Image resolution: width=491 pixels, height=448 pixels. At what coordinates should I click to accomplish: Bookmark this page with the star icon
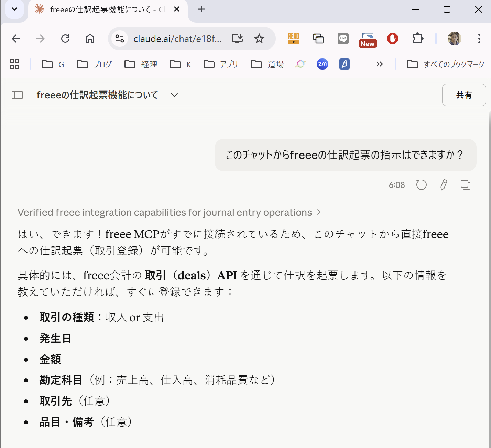259,39
